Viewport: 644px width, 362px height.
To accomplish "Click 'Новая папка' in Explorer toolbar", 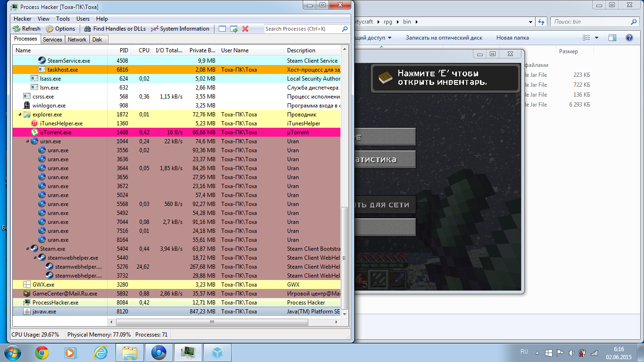I will click(512, 38).
